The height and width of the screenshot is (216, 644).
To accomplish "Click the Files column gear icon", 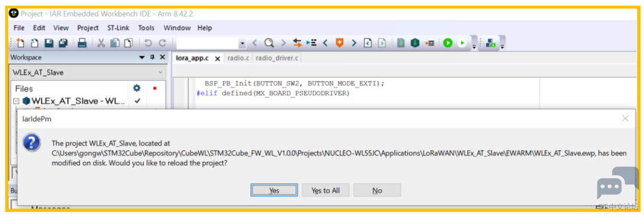I will (x=137, y=88).
